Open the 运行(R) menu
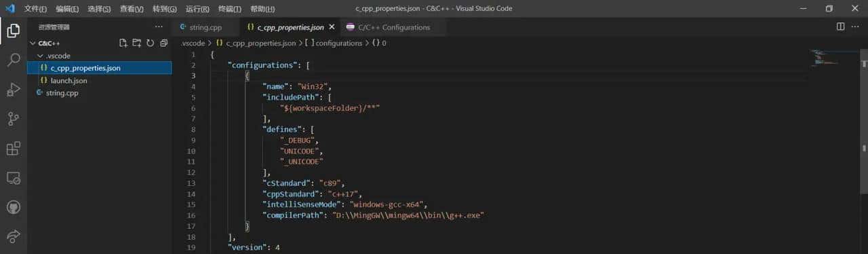 click(197, 9)
